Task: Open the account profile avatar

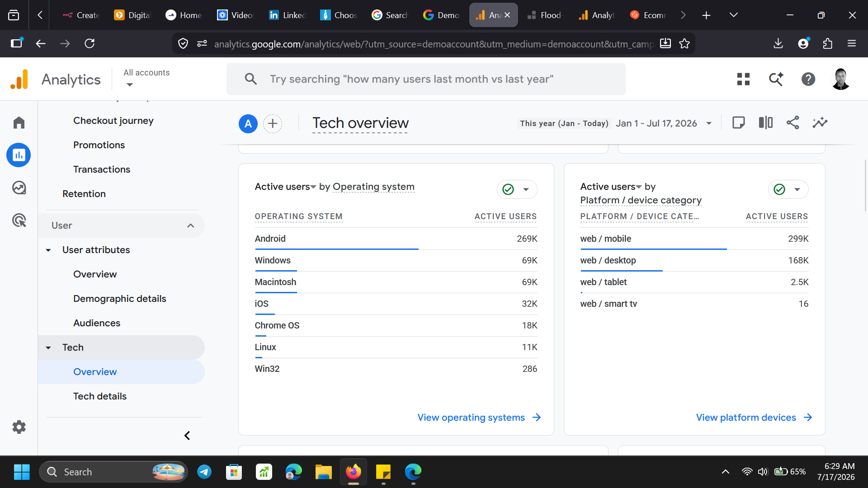Action: click(841, 79)
